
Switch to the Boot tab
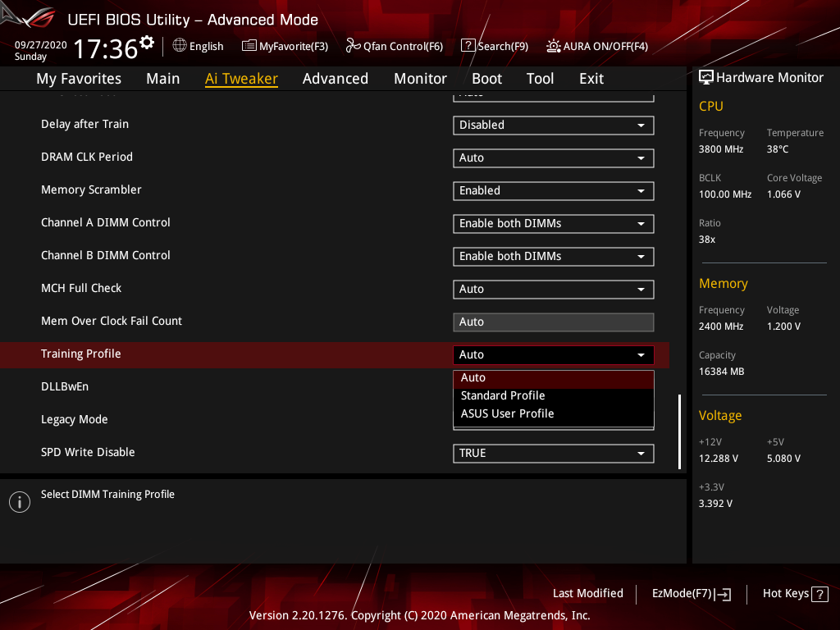487,79
